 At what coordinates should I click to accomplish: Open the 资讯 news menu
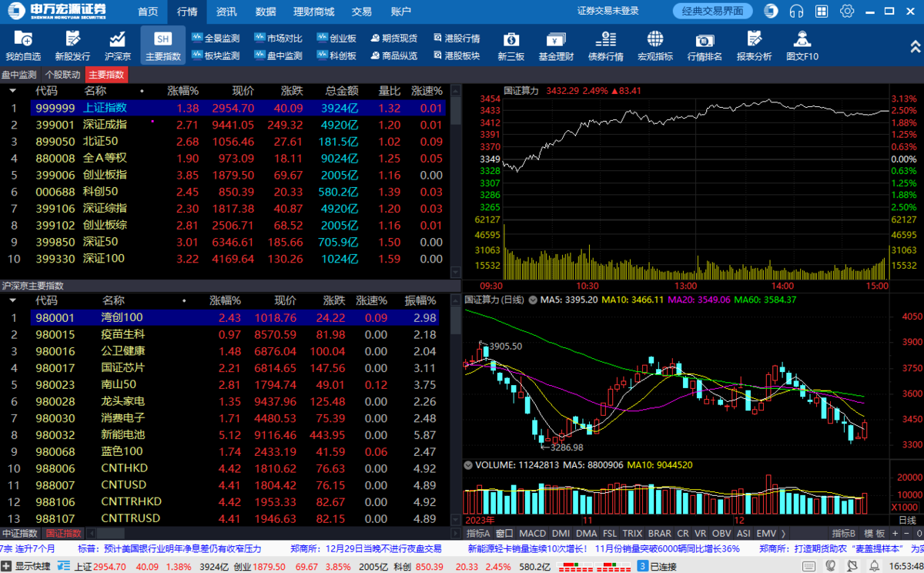[x=226, y=12]
